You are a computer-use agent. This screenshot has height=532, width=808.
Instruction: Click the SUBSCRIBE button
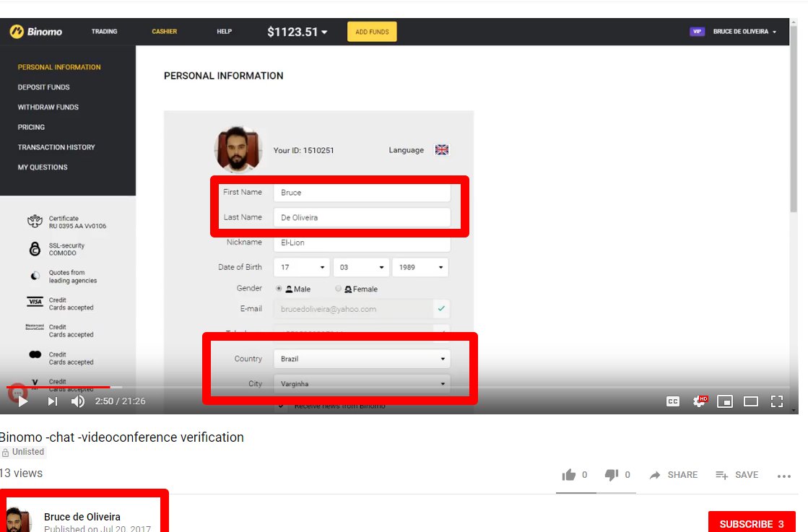(752, 522)
